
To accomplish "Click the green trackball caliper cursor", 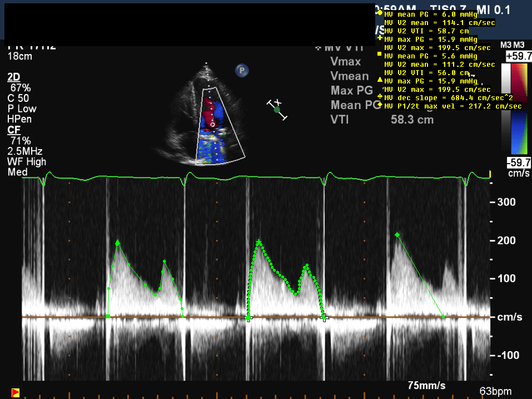I will click(x=277, y=110).
